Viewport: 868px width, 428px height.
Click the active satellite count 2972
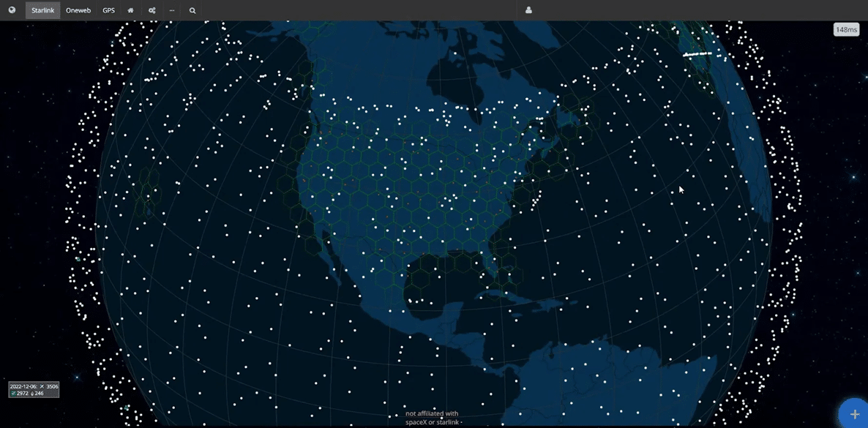(23, 394)
